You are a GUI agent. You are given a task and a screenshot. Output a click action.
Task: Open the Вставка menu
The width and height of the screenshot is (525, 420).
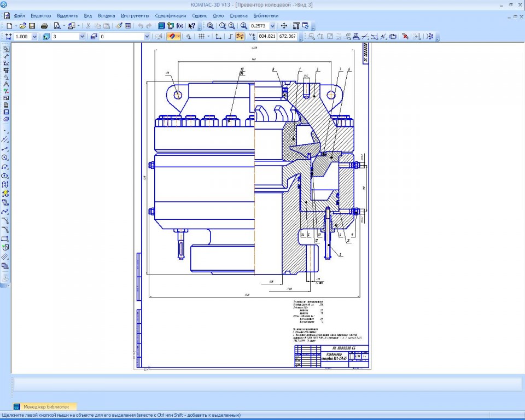point(107,16)
